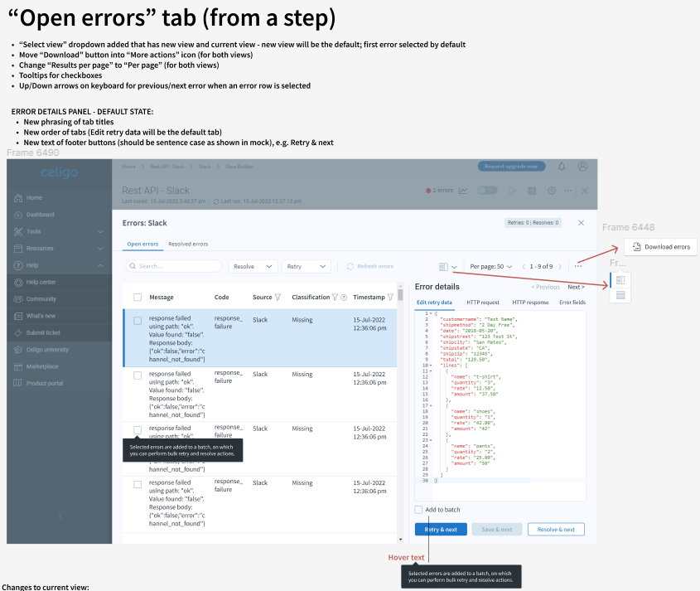Open the Resolve dropdown
The width and height of the screenshot is (700, 591).
(253, 266)
